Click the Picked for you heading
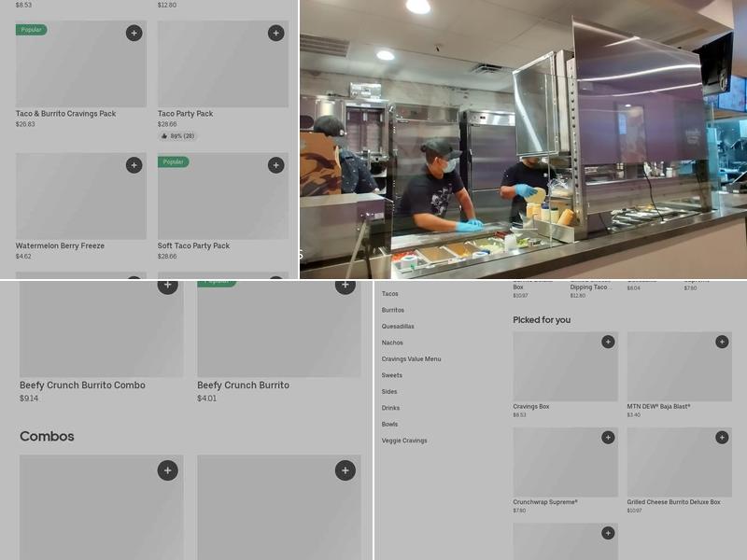This screenshot has width=747, height=560. pos(542,320)
